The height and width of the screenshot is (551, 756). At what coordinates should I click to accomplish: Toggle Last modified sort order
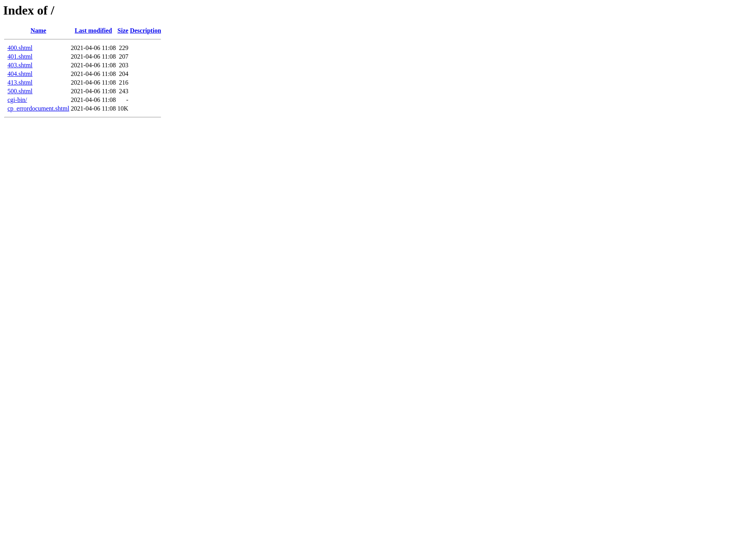tap(93, 31)
